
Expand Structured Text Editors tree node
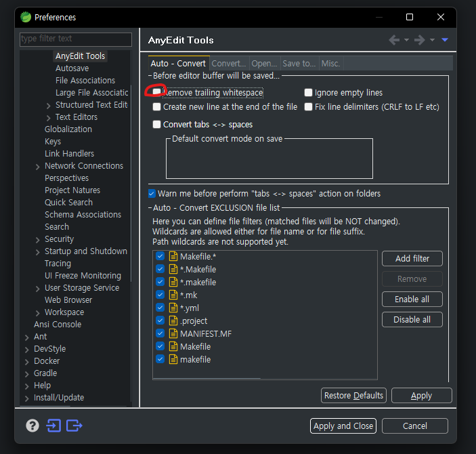point(48,106)
